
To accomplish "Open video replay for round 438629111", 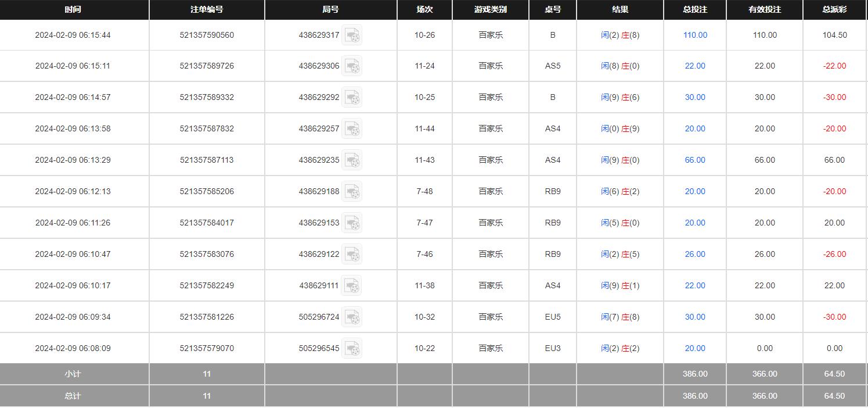I will 352,286.
